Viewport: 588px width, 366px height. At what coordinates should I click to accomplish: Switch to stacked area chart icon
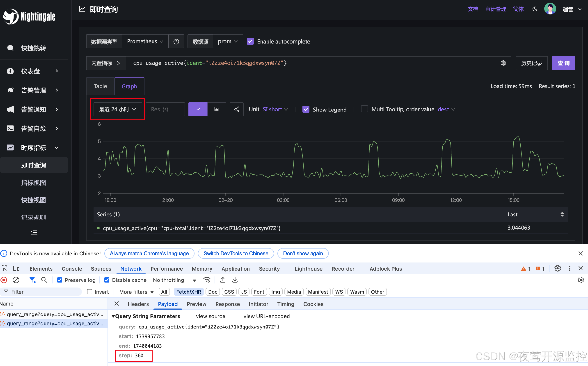[x=217, y=109]
